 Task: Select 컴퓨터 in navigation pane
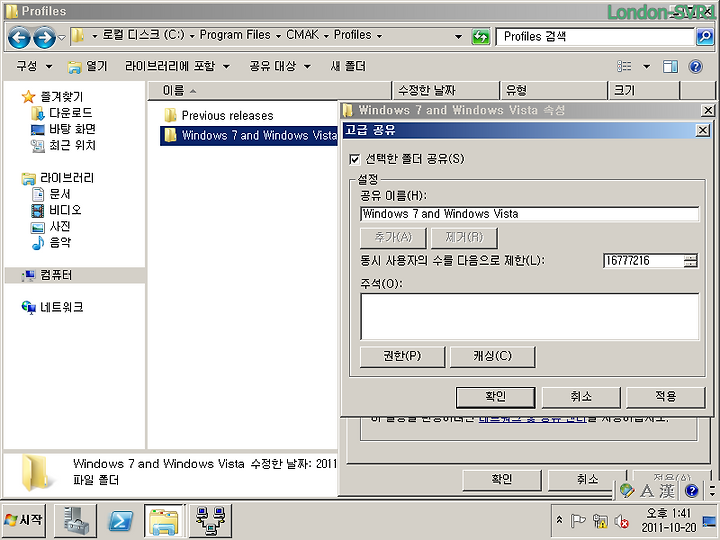tap(46, 275)
